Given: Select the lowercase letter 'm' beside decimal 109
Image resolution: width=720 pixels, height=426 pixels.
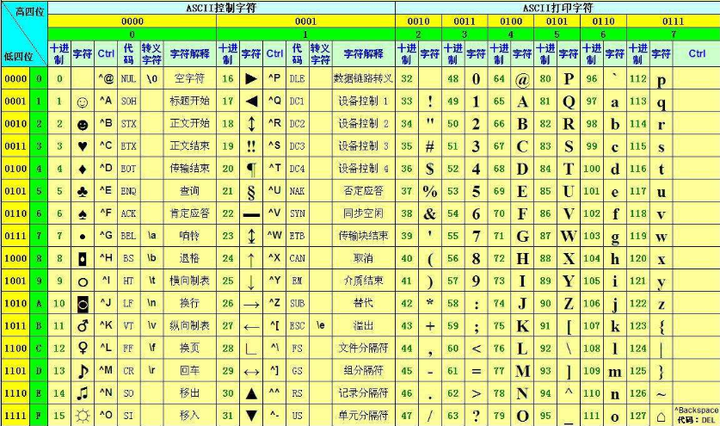Looking at the screenshot, I should (x=615, y=372).
